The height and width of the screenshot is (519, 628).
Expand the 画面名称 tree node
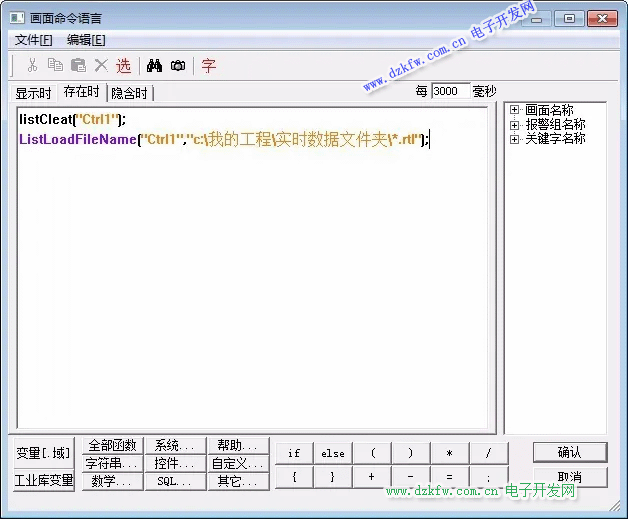pyautogui.click(x=515, y=111)
